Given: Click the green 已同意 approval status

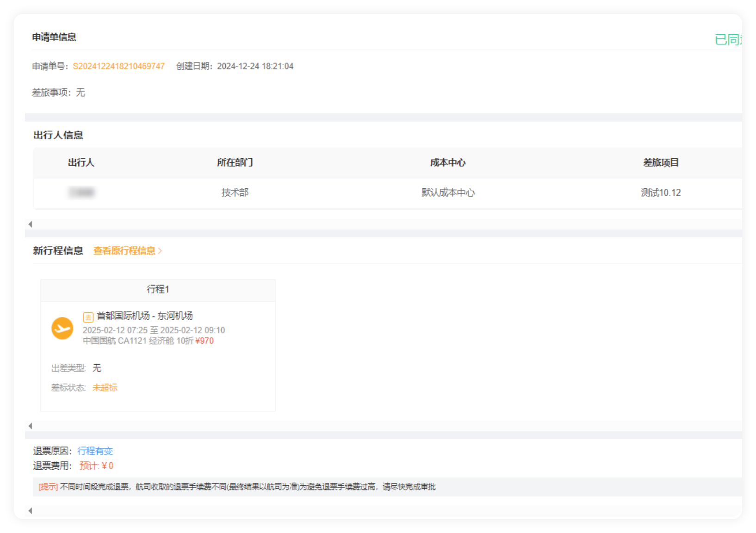Looking at the screenshot, I should pyautogui.click(x=728, y=40).
